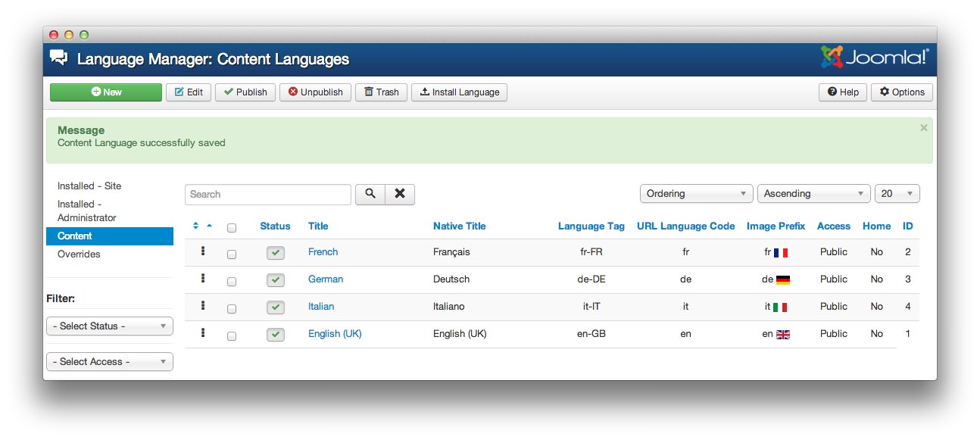Focus the Search text field
This screenshot has width=980, height=440.
tap(268, 195)
